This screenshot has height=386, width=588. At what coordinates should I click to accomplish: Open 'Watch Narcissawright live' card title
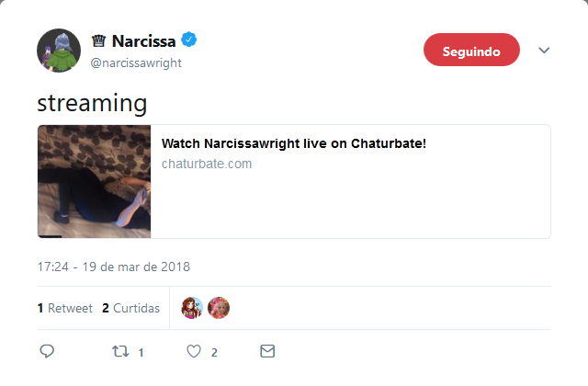pyautogui.click(x=294, y=143)
